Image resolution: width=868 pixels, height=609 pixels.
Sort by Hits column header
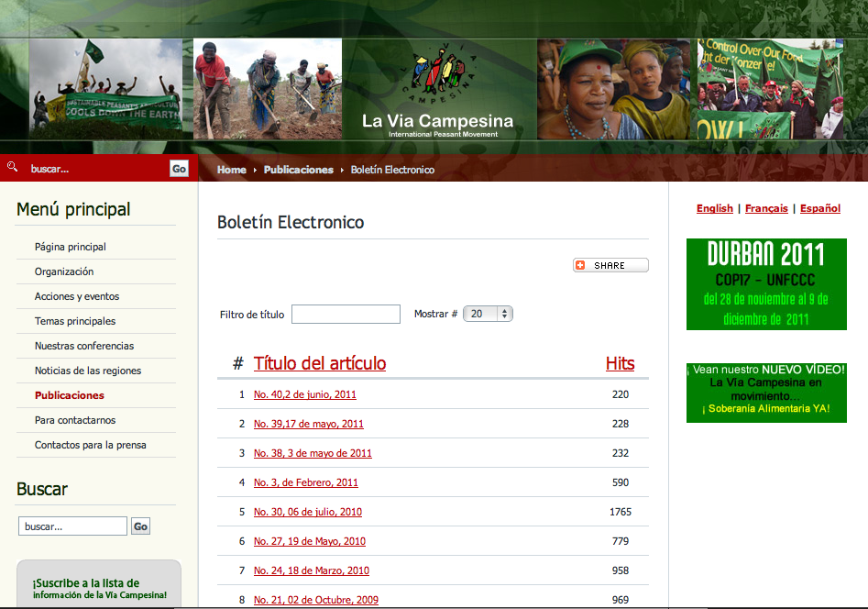click(620, 363)
